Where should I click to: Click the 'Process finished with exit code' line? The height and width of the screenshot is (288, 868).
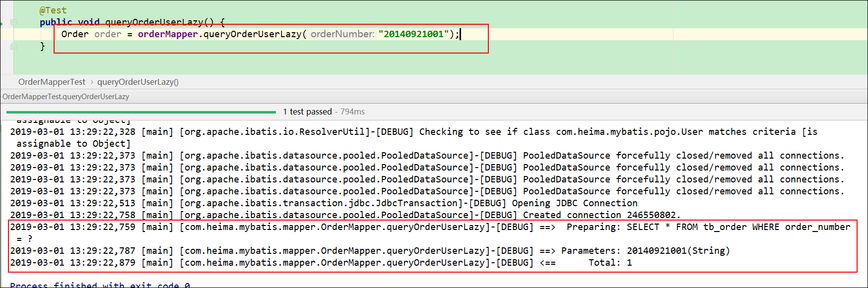(x=100, y=285)
